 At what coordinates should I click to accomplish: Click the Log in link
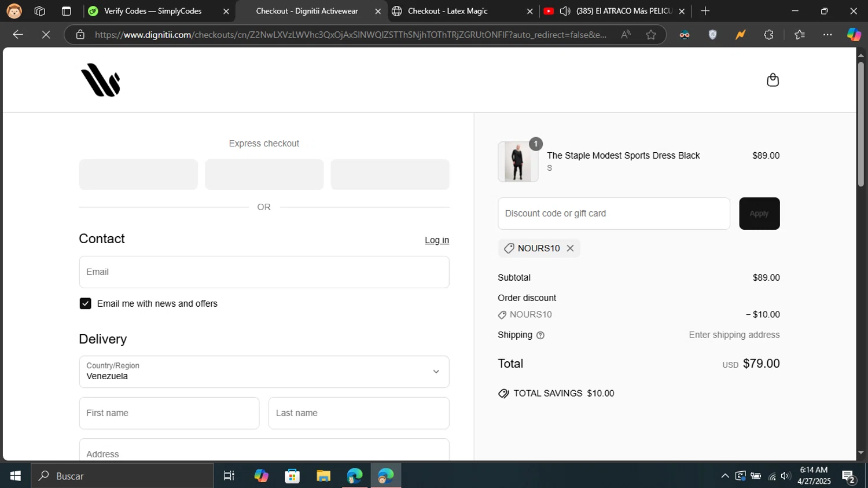[x=437, y=240]
